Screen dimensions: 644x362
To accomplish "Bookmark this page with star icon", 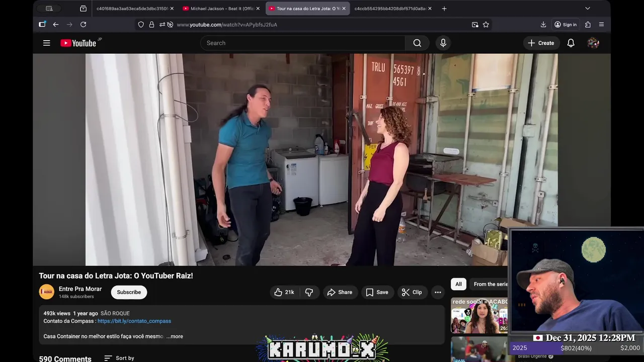I will [x=486, y=25].
